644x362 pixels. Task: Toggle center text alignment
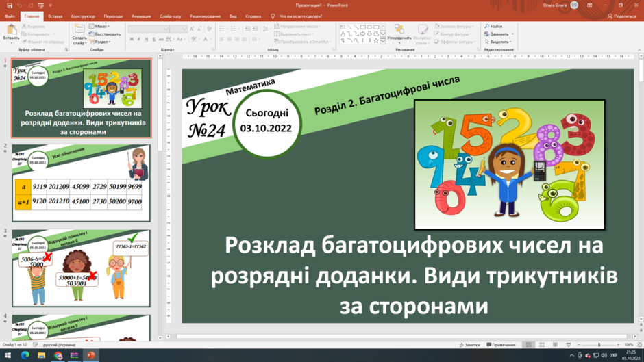coord(230,40)
